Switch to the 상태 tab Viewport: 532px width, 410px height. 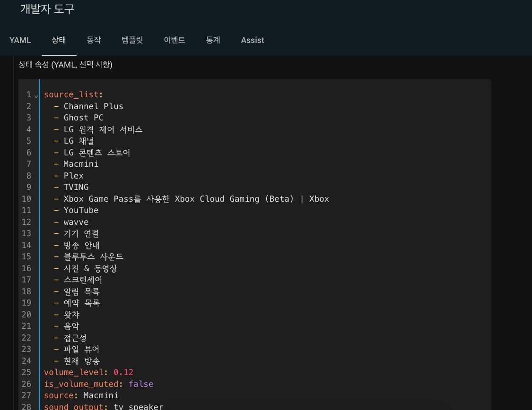pos(59,40)
